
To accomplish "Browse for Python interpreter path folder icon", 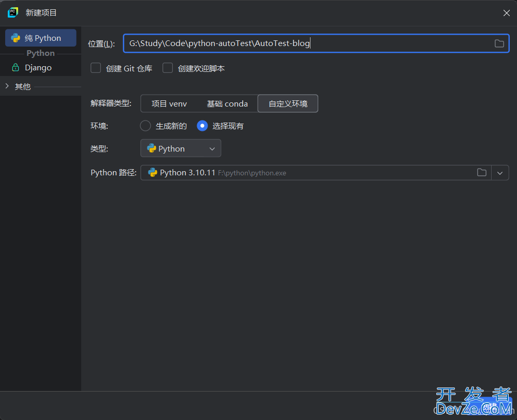I will pyautogui.click(x=481, y=172).
